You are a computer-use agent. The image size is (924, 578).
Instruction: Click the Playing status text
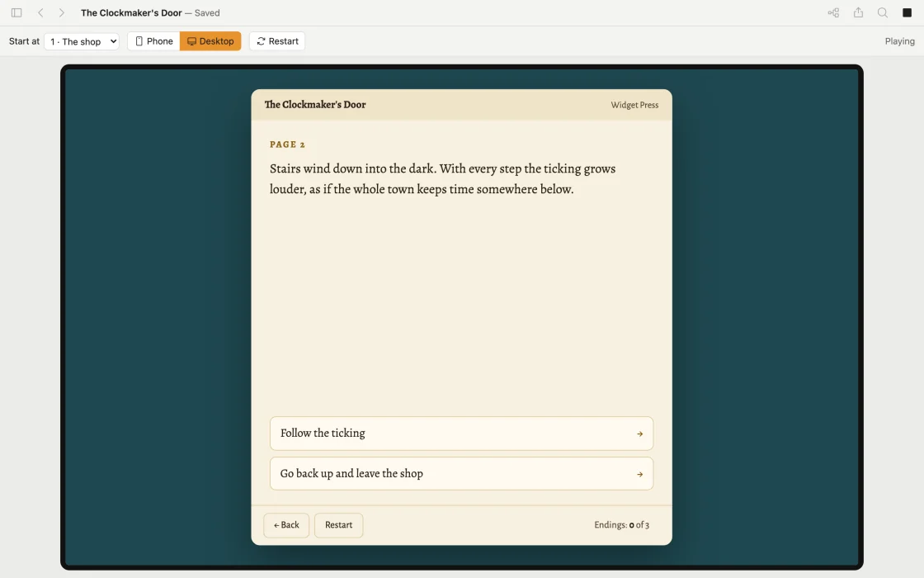[x=899, y=41]
